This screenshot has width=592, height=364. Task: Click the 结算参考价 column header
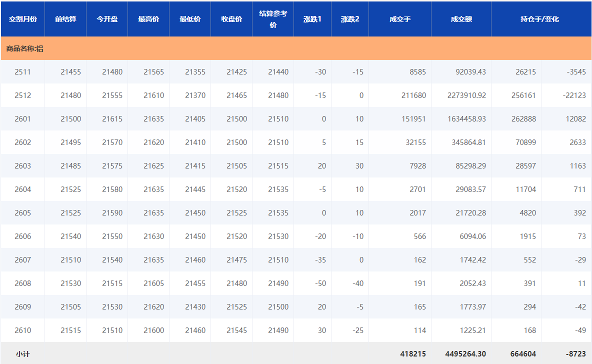273,19
